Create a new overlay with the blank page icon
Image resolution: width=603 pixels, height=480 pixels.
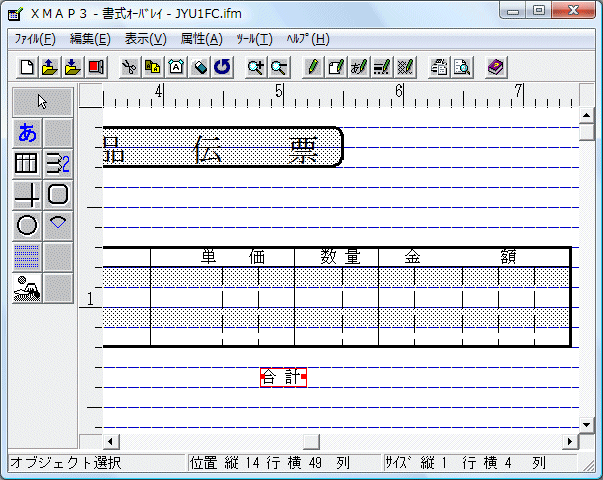pyautogui.click(x=27, y=67)
